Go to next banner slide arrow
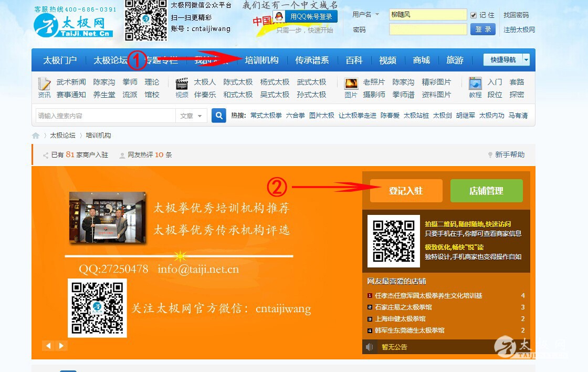The width and height of the screenshot is (588, 372). point(62,345)
